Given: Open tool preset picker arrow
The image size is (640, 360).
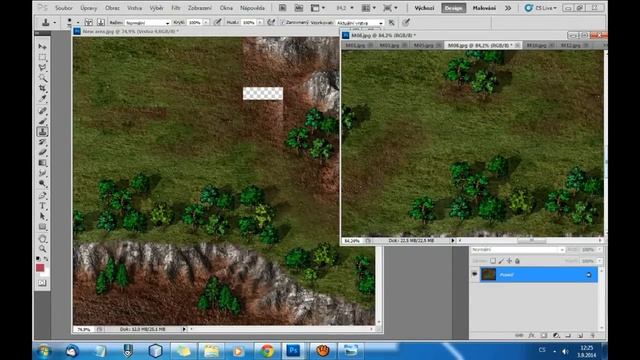Looking at the screenshot, I should pyautogui.click(x=55, y=23).
